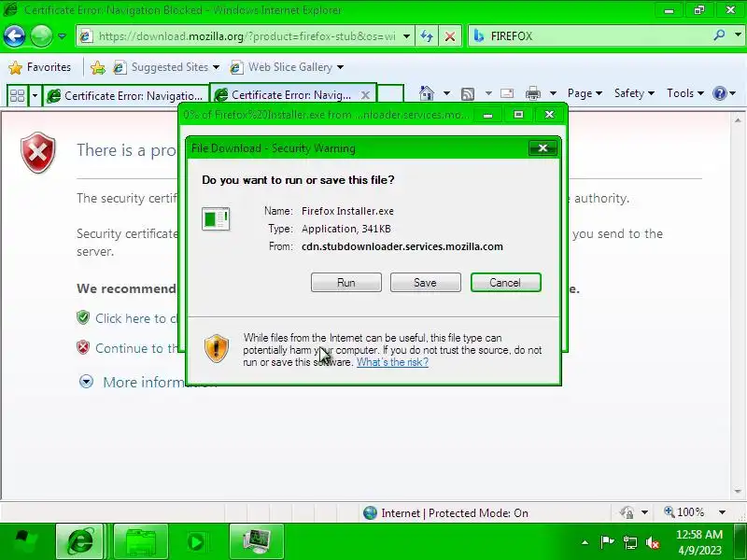Open Suggested Sites link
This screenshot has width=747, height=560.
pos(166,67)
